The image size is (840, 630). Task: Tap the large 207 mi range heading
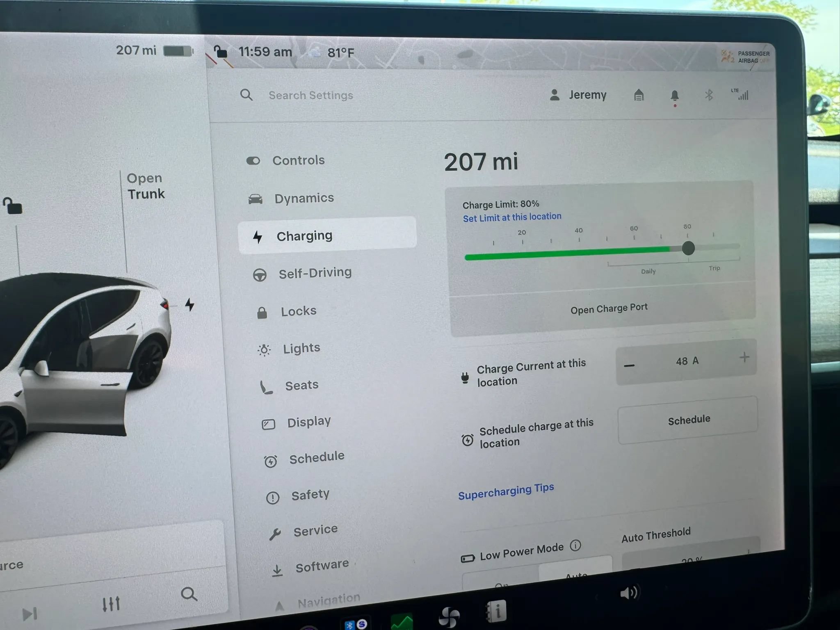[x=481, y=162]
